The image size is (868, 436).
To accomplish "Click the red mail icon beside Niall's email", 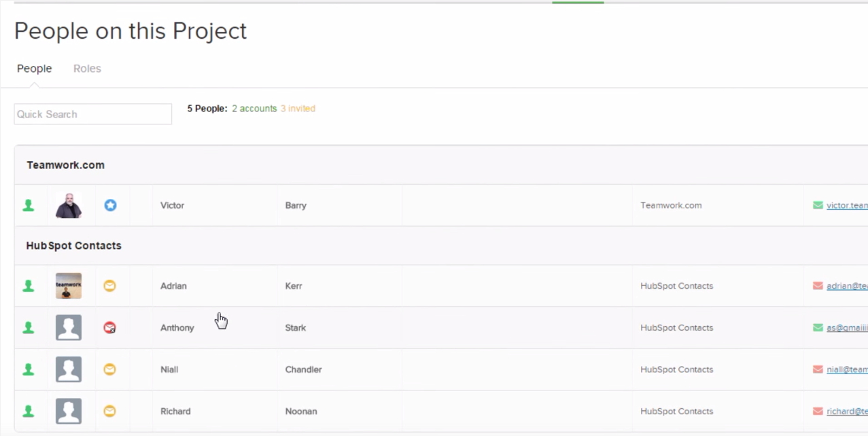I will (818, 369).
